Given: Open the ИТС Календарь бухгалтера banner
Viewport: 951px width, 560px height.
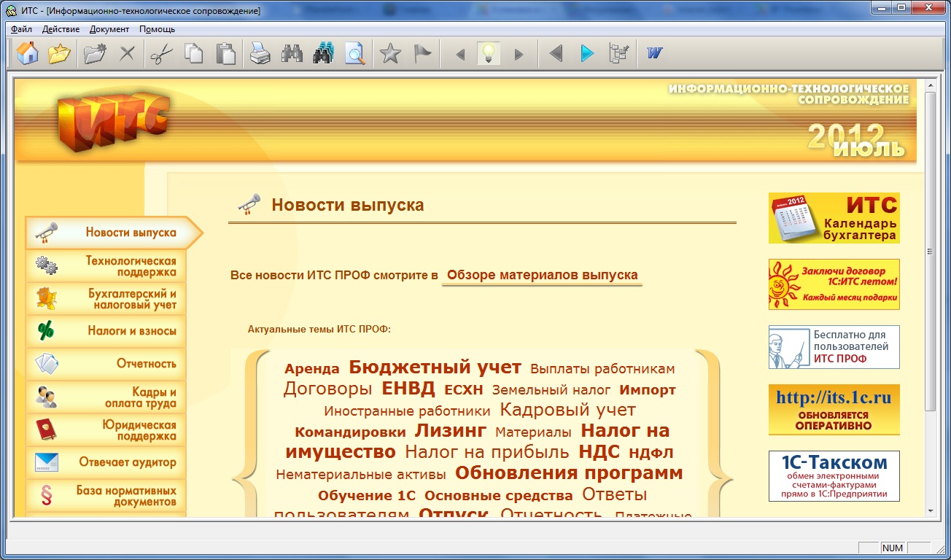Looking at the screenshot, I should click(834, 218).
